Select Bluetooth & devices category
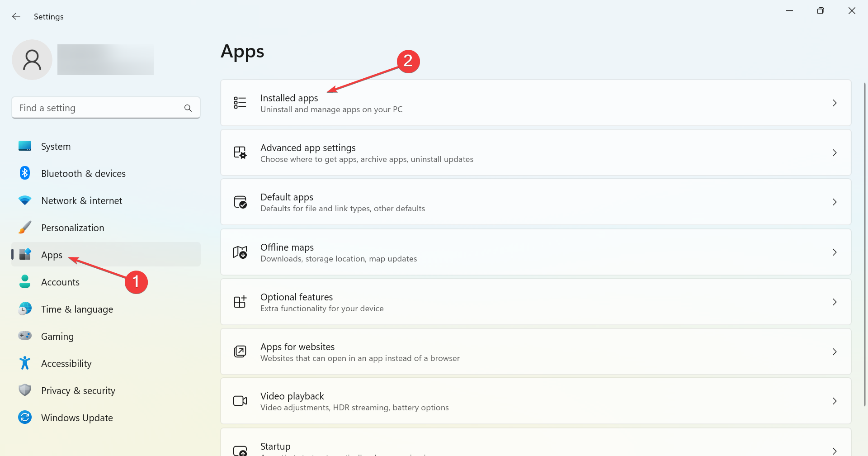The image size is (868, 456). point(106,173)
